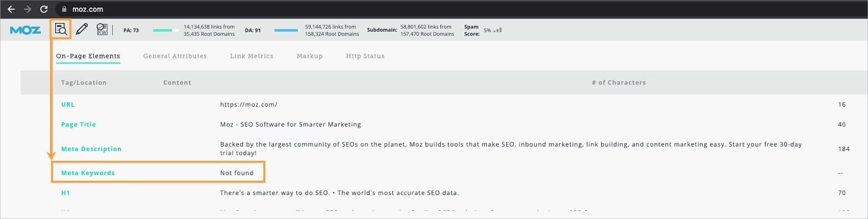868x219 pixels.
Task: Switch to the General Attributes tab
Action: click(x=175, y=56)
